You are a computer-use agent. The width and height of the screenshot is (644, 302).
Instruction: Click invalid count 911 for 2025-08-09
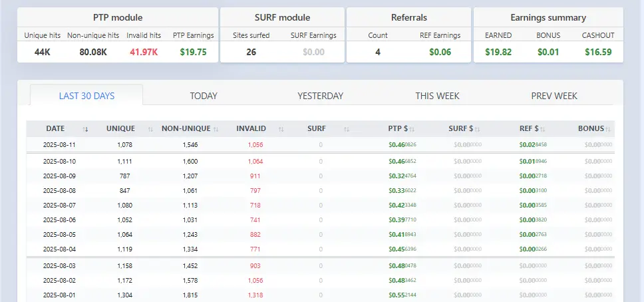[x=255, y=176]
